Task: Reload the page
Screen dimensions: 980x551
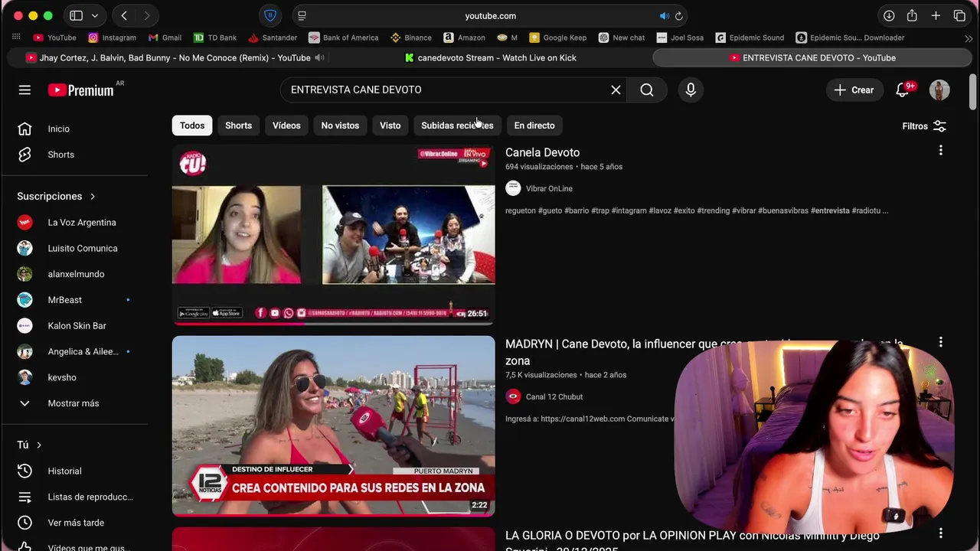Action: pyautogui.click(x=678, y=16)
